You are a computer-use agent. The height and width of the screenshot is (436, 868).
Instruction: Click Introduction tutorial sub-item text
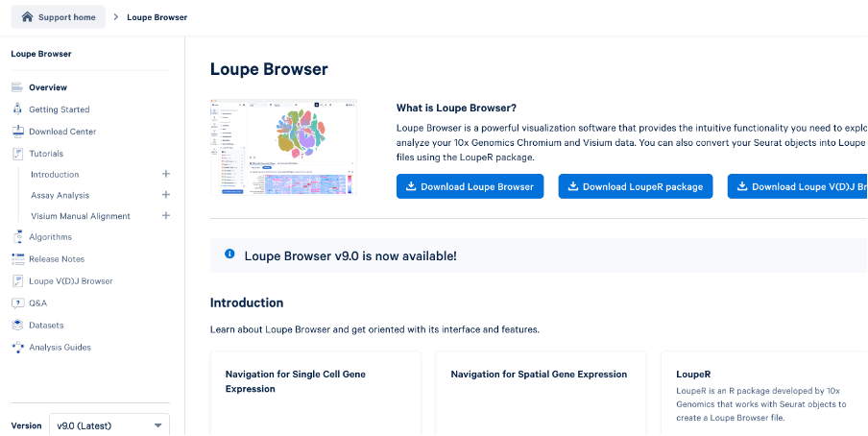(55, 174)
